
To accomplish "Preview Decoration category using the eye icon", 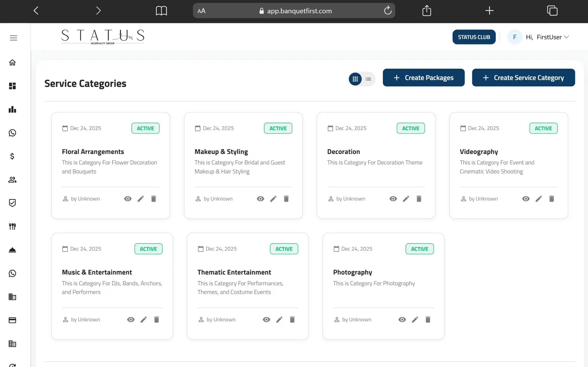I will [x=393, y=199].
